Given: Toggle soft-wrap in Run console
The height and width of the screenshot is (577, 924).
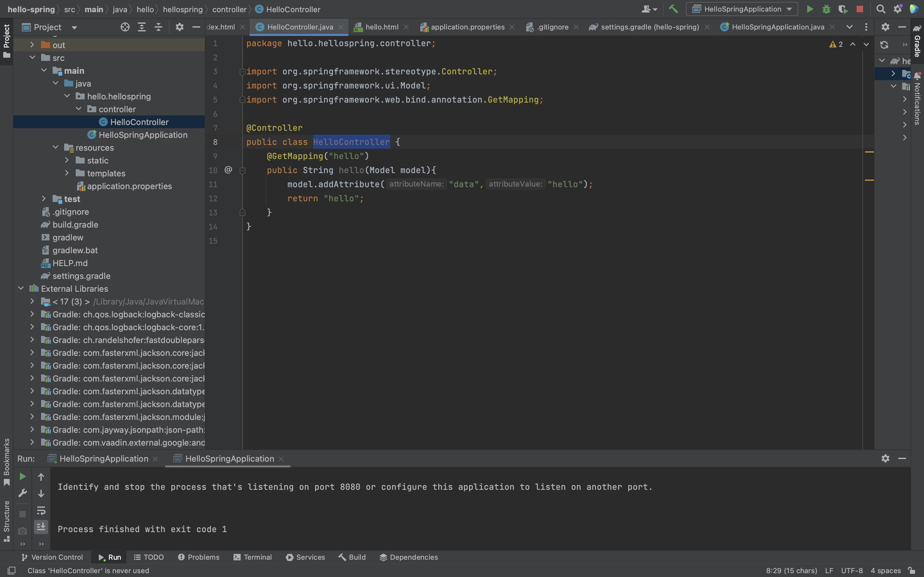Looking at the screenshot, I should point(41,510).
